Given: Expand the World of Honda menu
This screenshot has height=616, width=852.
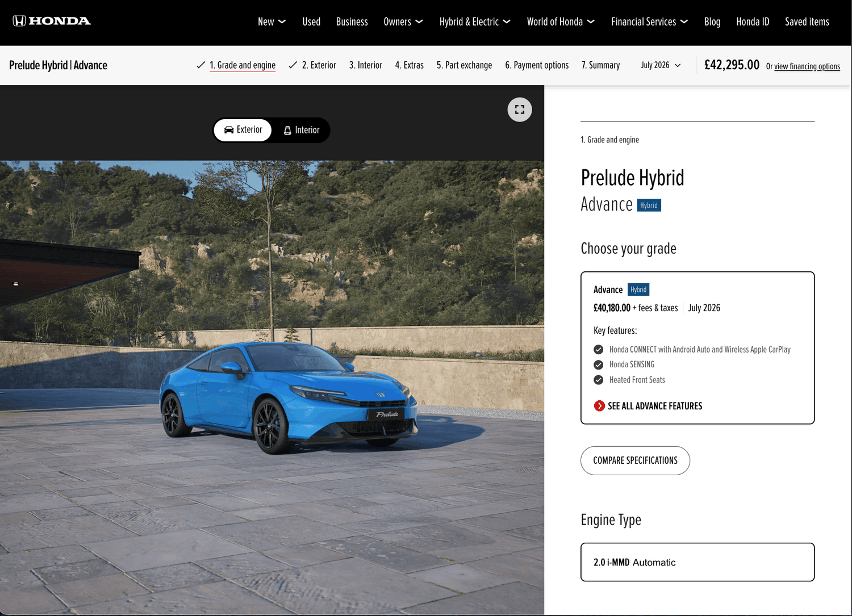Looking at the screenshot, I should pyautogui.click(x=561, y=22).
